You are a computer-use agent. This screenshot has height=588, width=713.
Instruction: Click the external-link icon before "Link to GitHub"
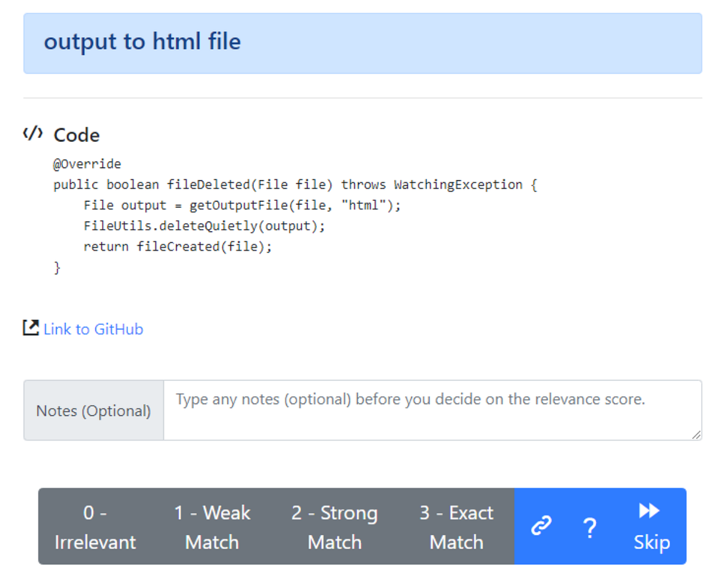[x=31, y=328]
